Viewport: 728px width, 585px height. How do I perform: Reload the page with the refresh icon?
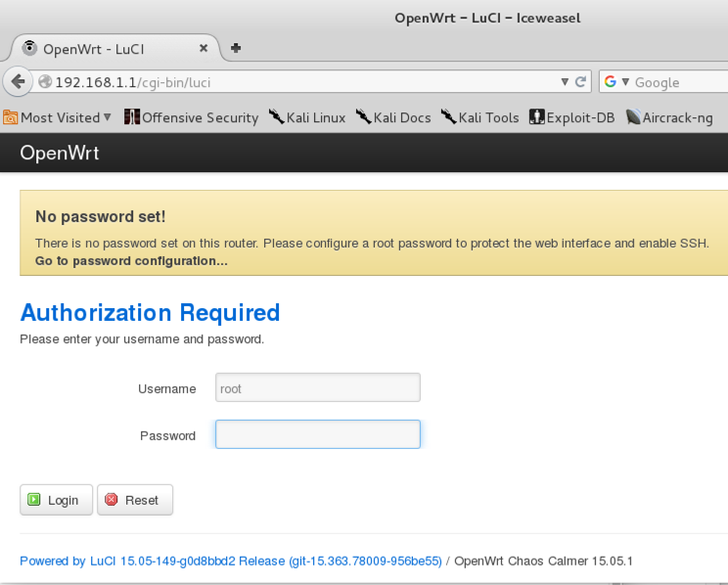580,82
